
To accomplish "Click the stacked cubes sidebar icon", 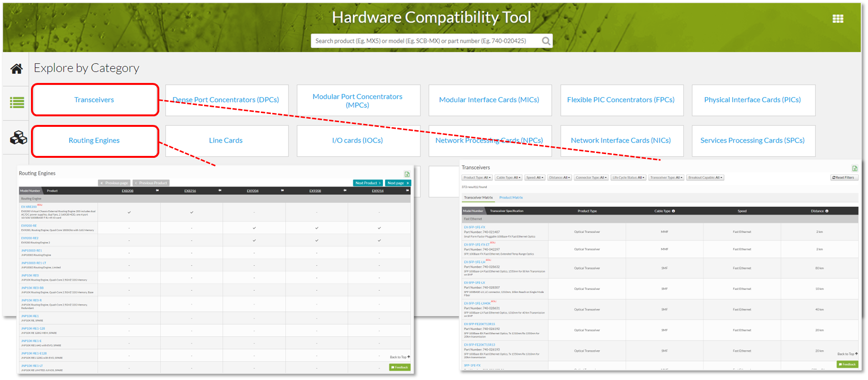I will click(x=18, y=138).
